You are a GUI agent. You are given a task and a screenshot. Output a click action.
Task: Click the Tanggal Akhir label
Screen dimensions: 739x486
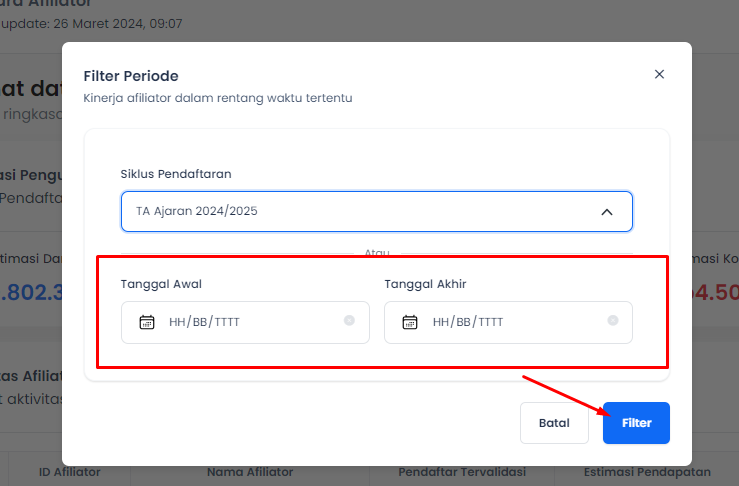click(x=425, y=284)
